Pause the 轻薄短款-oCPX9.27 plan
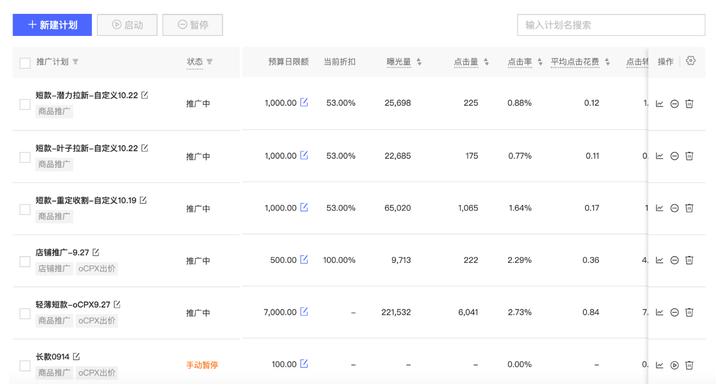The image size is (720, 389). pyautogui.click(x=675, y=312)
